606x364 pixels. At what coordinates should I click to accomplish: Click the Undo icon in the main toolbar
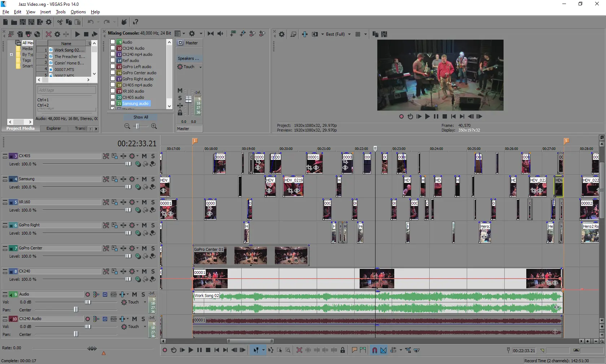(91, 22)
